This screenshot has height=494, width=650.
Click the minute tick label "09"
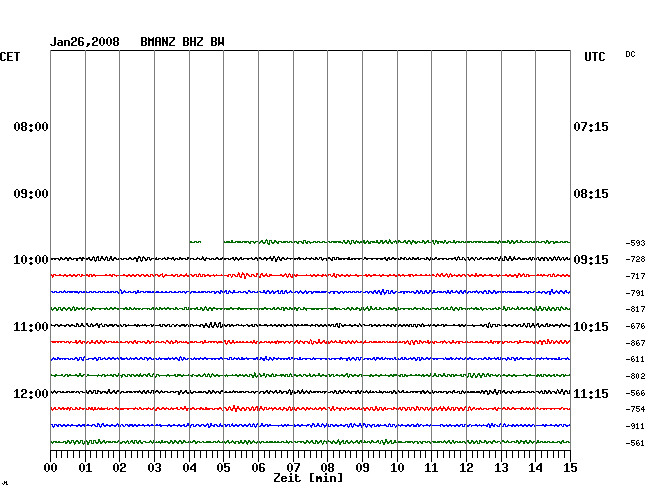(x=362, y=468)
